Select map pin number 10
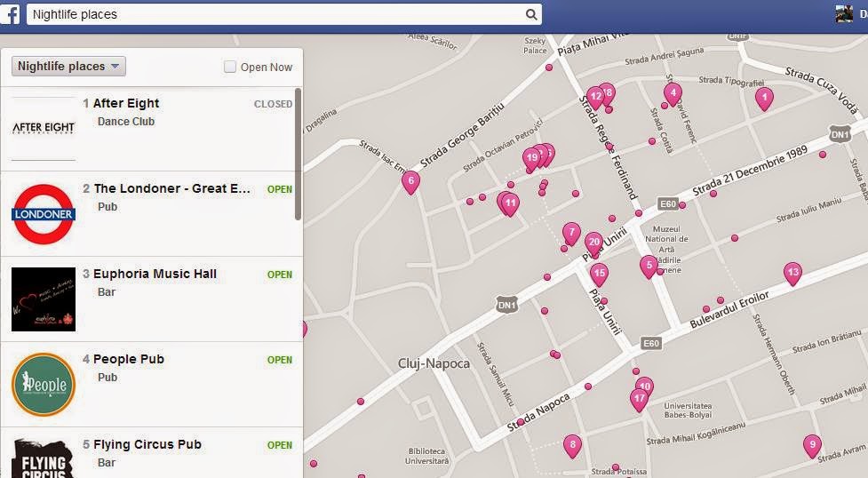This screenshot has height=478, width=868. [x=647, y=385]
